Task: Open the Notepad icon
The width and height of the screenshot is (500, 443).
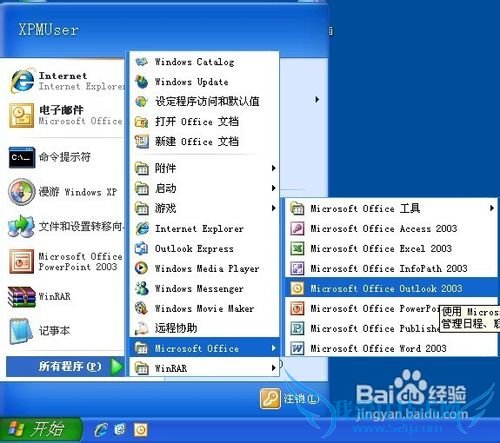Action: click(21, 331)
